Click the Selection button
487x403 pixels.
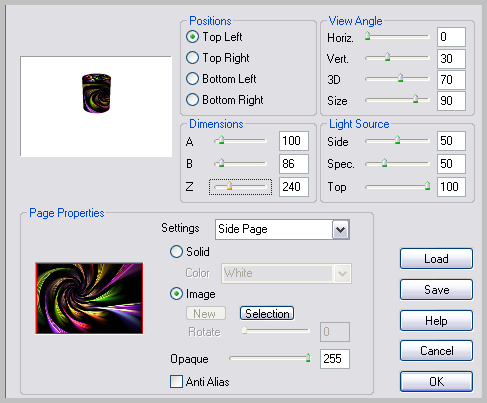click(x=267, y=313)
